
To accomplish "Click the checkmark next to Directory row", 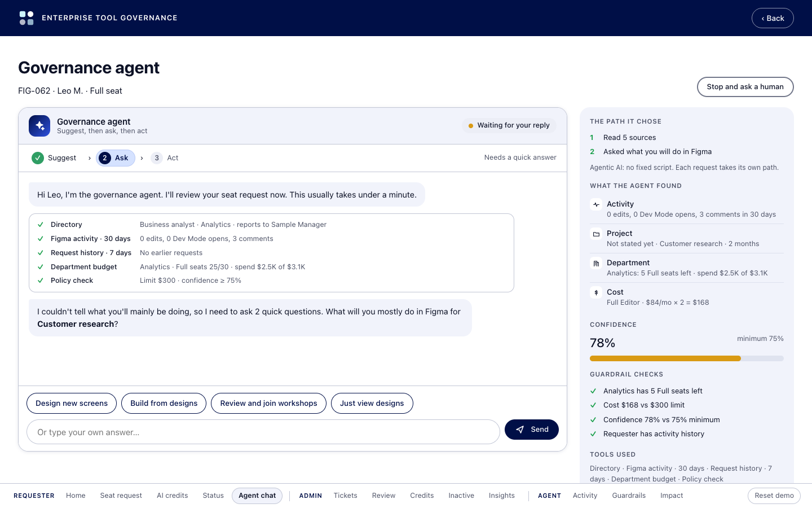I will coord(41,225).
